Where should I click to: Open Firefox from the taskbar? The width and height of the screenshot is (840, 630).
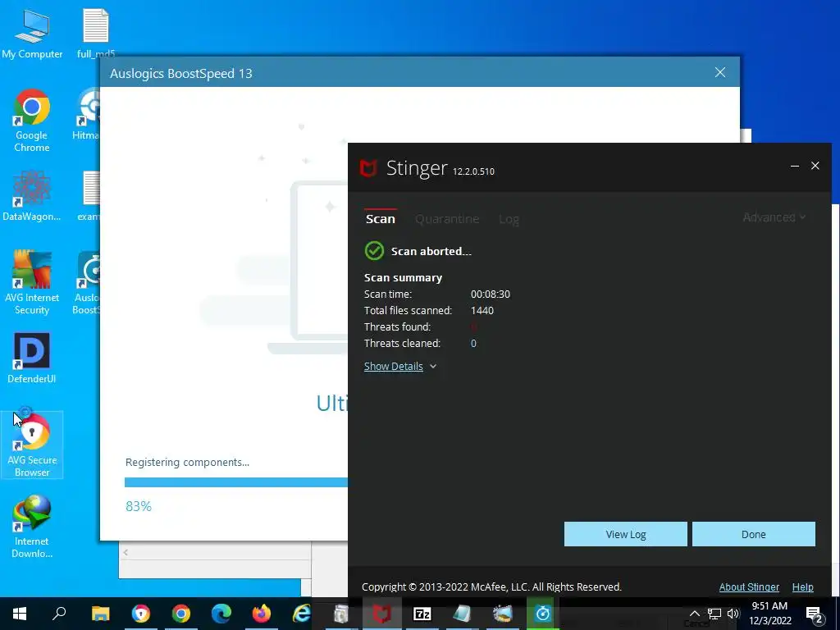(x=262, y=614)
